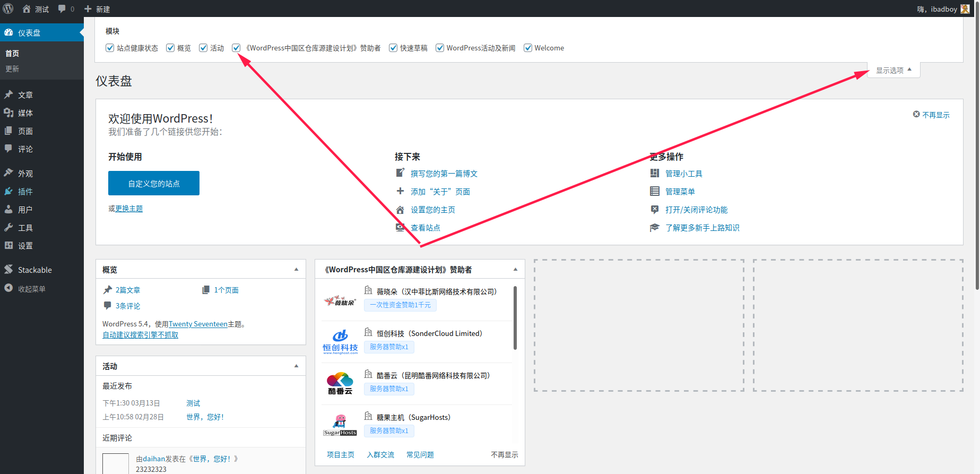Click the 文章 pin icon in sidebar

[8, 94]
